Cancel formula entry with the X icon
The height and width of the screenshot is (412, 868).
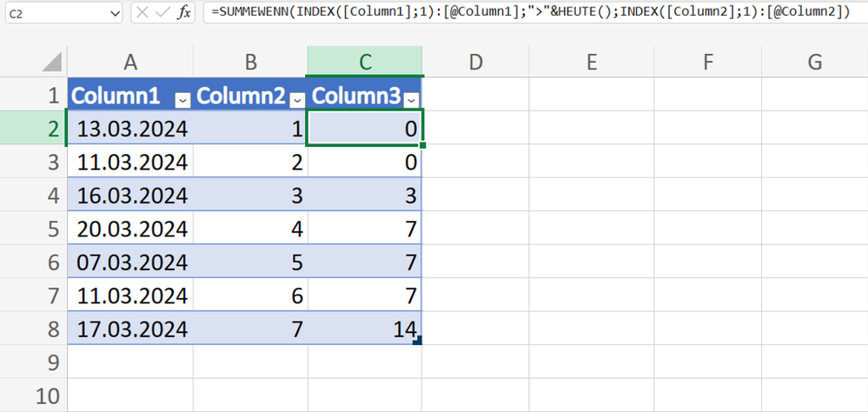[142, 13]
